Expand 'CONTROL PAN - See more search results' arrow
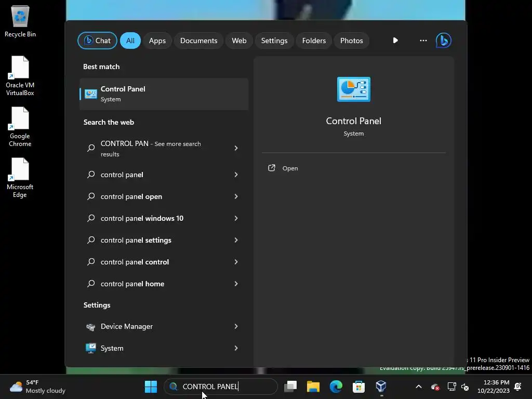 pyautogui.click(x=236, y=148)
